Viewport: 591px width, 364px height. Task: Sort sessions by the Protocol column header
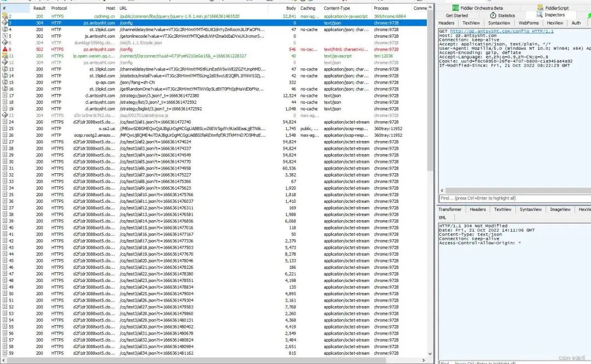click(59, 8)
